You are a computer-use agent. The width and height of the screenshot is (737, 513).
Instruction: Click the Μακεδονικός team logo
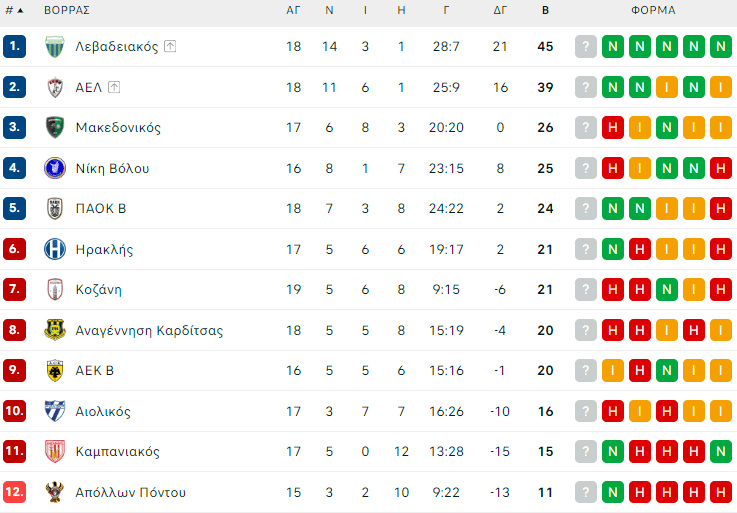[55, 127]
